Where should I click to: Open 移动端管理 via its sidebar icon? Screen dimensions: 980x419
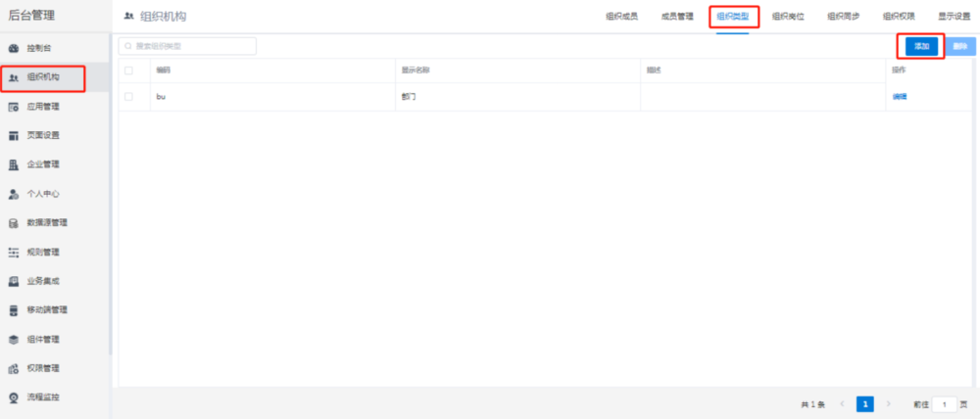click(x=14, y=310)
